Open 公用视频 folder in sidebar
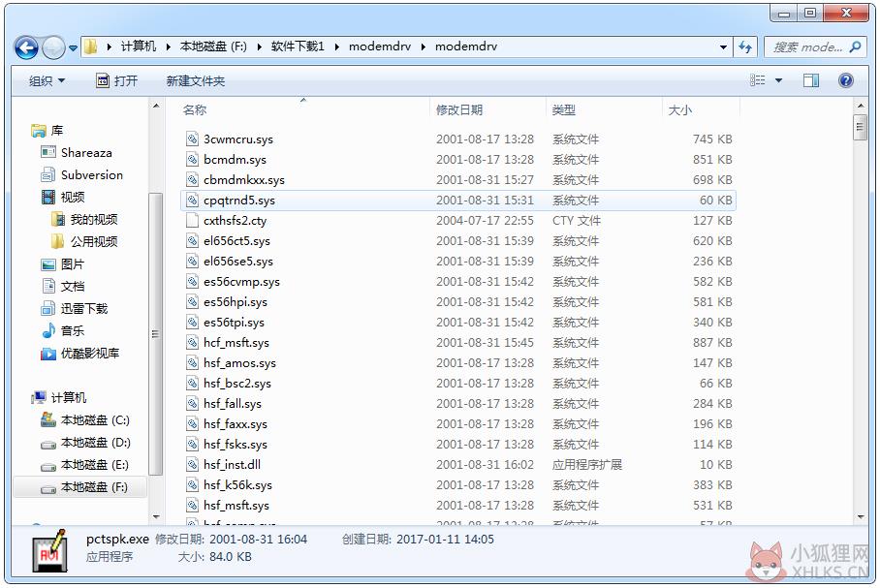 click(x=94, y=242)
